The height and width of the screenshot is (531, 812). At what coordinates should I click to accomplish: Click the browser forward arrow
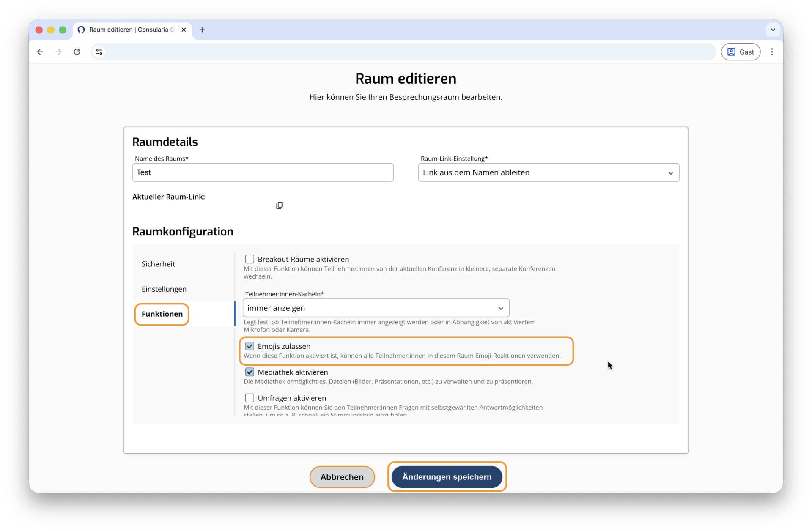point(58,52)
